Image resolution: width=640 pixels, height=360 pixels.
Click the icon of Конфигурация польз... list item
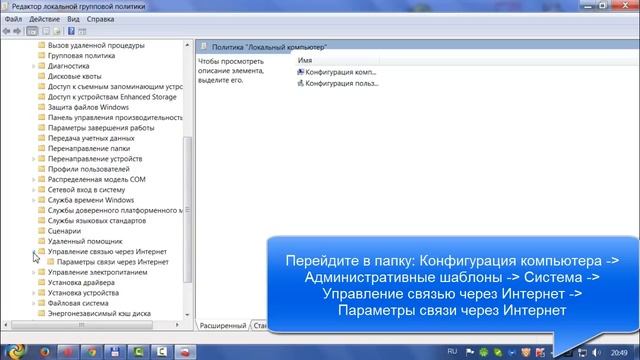click(x=300, y=83)
